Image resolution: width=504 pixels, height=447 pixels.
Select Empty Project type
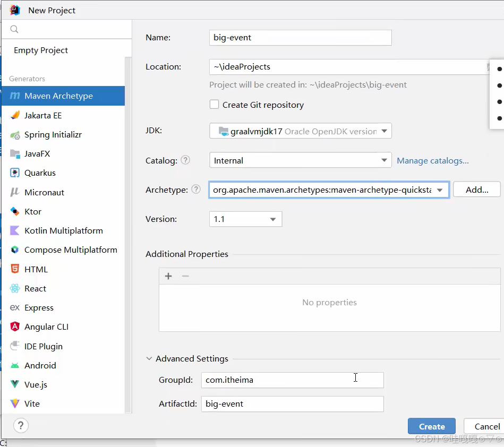(x=41, y=50)
